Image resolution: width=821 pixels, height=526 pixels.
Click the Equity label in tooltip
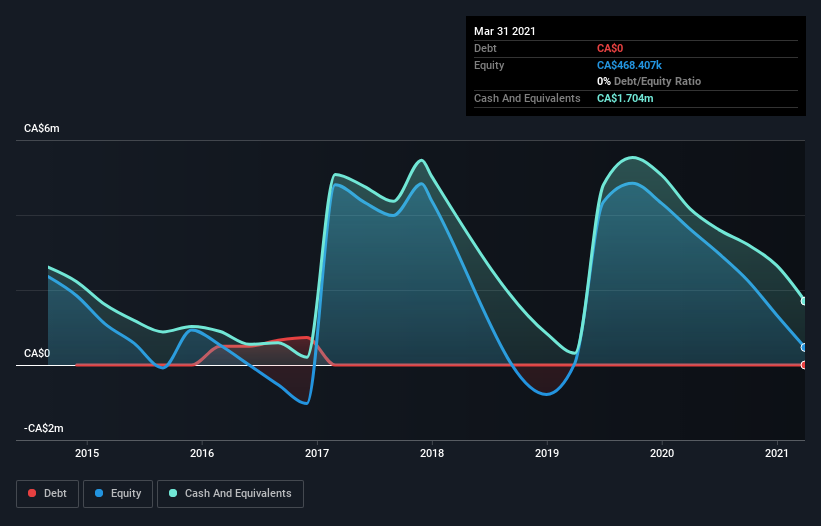click(489, 65)
